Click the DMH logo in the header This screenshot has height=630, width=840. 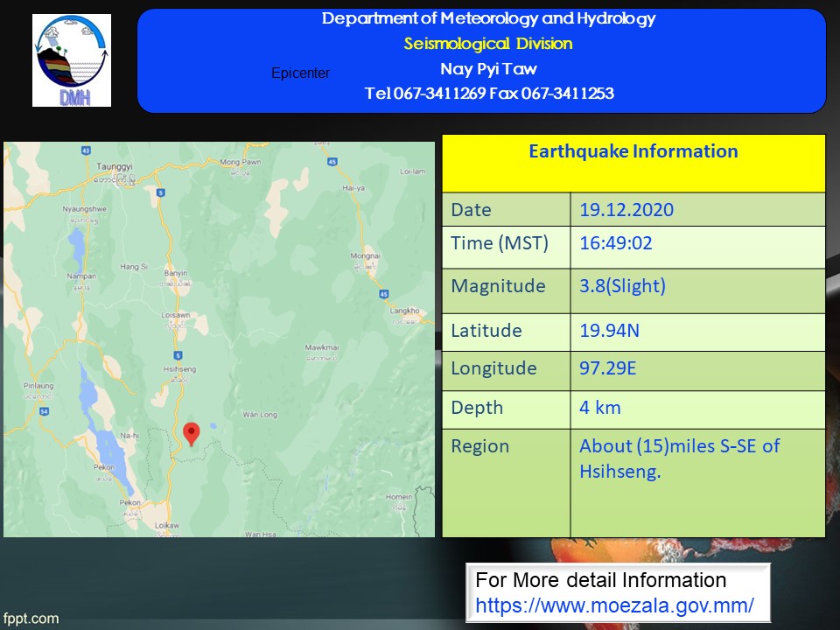pos(72,60)
